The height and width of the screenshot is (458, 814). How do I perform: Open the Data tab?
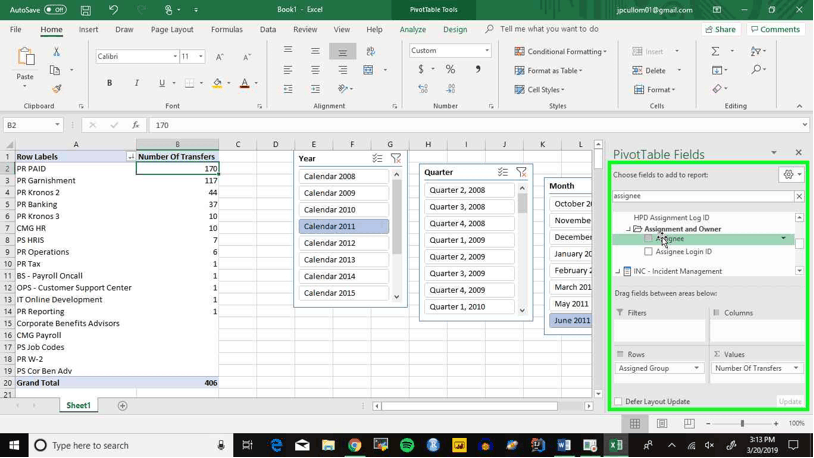(268, 30)
